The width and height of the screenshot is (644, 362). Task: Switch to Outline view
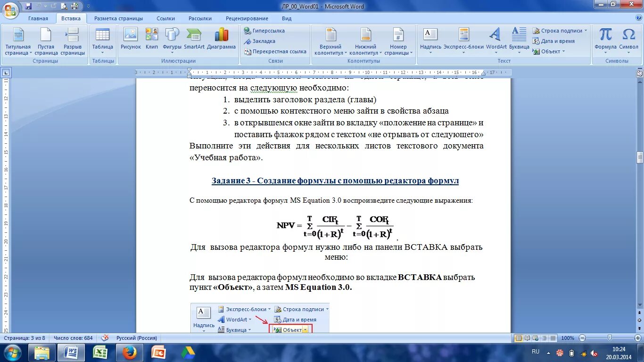[x=545, y=338]
